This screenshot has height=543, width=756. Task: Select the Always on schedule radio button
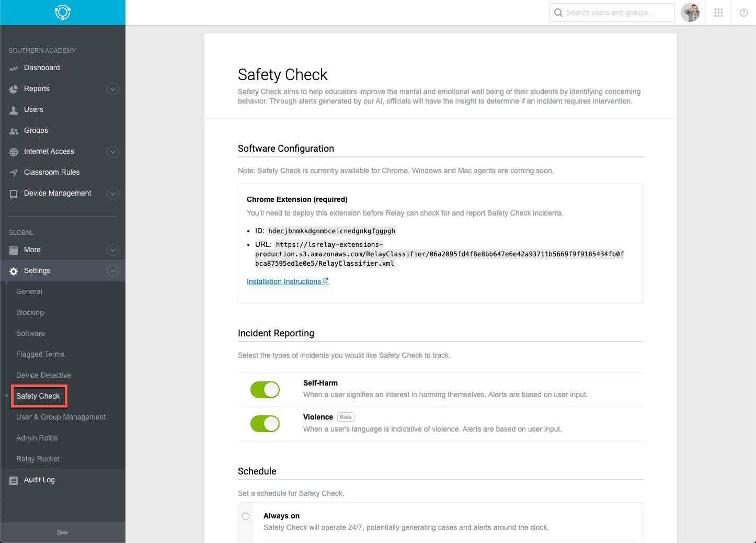coord(246,516)
